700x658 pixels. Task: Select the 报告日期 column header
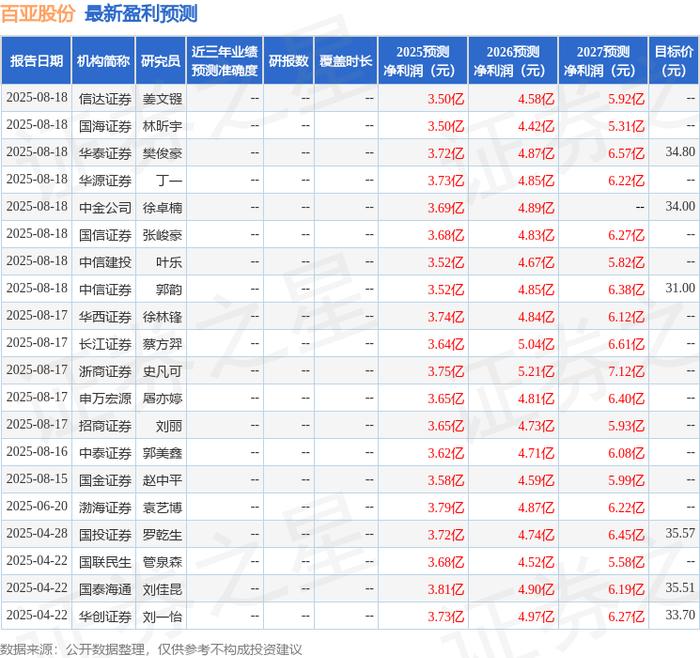[36, 61]
